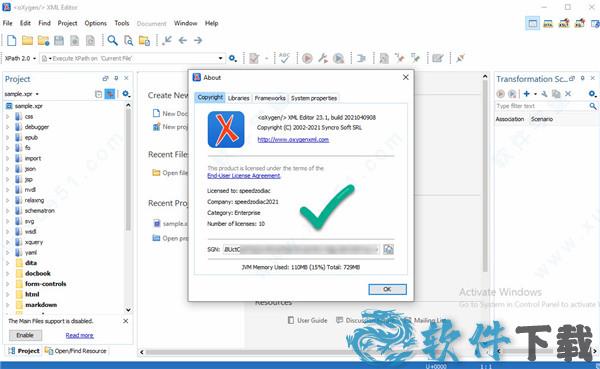Switch to Libraries tab in About
The width and height of the screenshot is (600, 369).
[238, 98]
